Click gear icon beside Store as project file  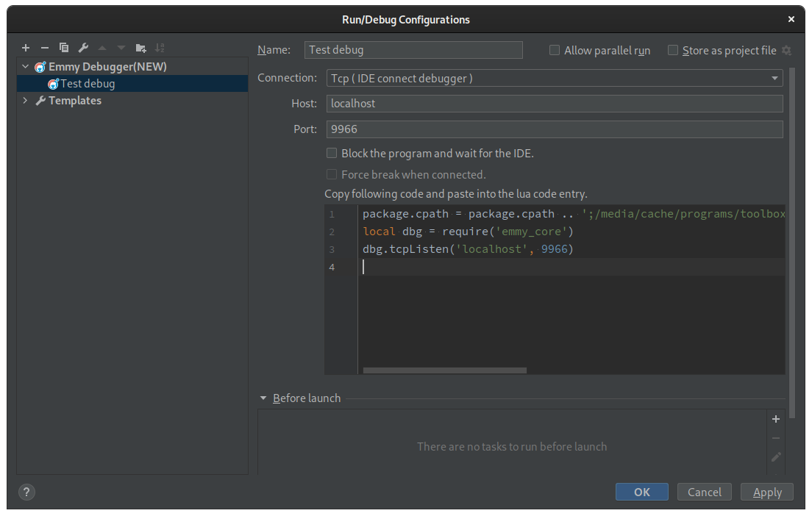click(x=786, y=51)
